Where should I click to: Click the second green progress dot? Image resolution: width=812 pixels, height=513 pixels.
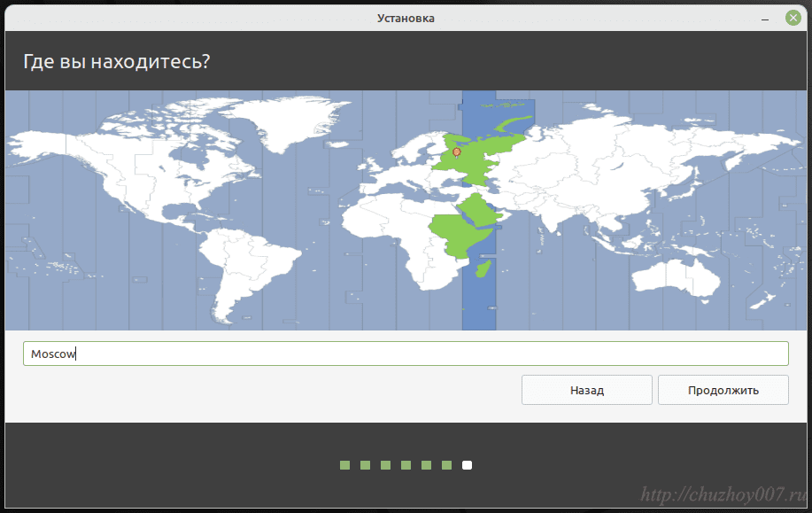(365, 465)
